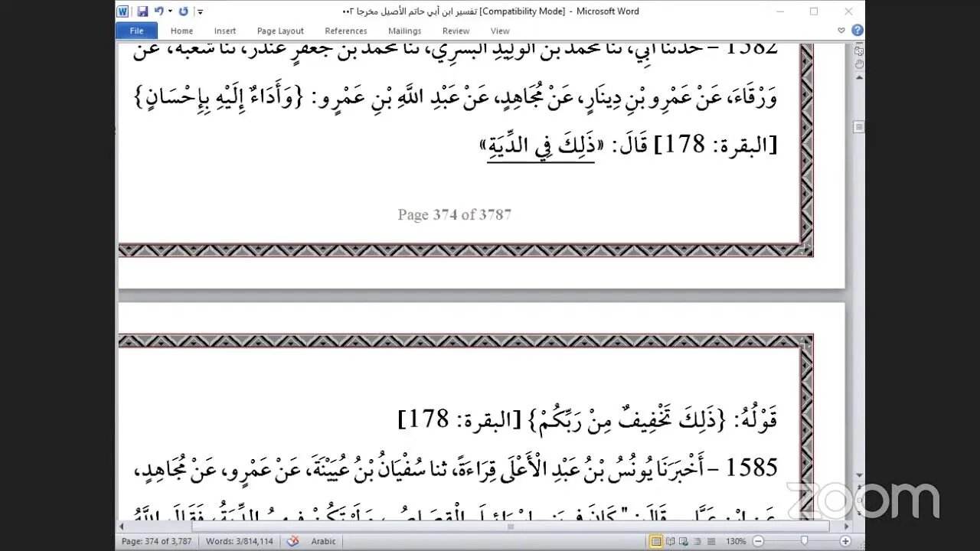980x551 pixels.
Task: Switch to Outline view
Action: [696, 541]
